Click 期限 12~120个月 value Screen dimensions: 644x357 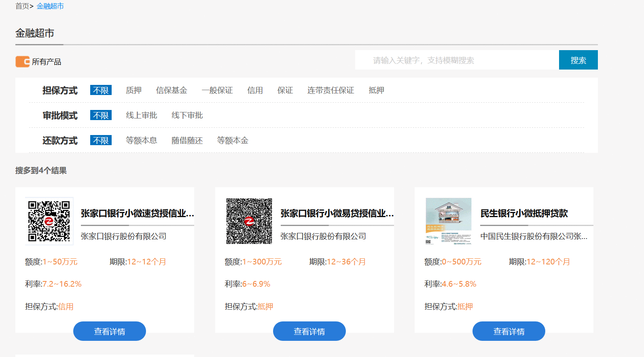pos(548,262)
